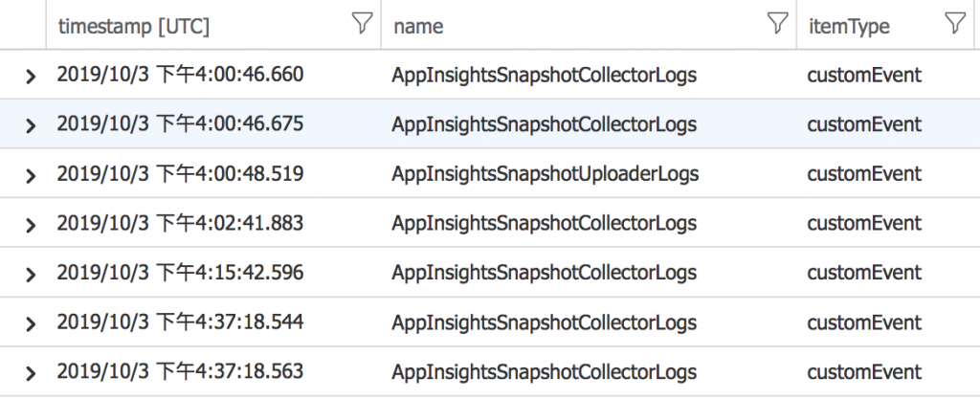Sort by name column header
This screenshot has width=980, height=400.
[x=418, y=26]
